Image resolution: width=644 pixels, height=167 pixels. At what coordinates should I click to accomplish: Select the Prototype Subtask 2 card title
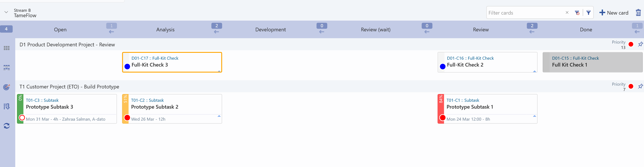point(155,107)
